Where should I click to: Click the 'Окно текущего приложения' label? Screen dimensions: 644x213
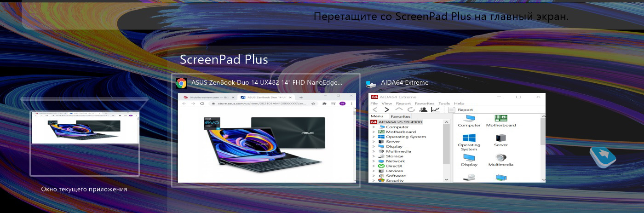point(84,189)
